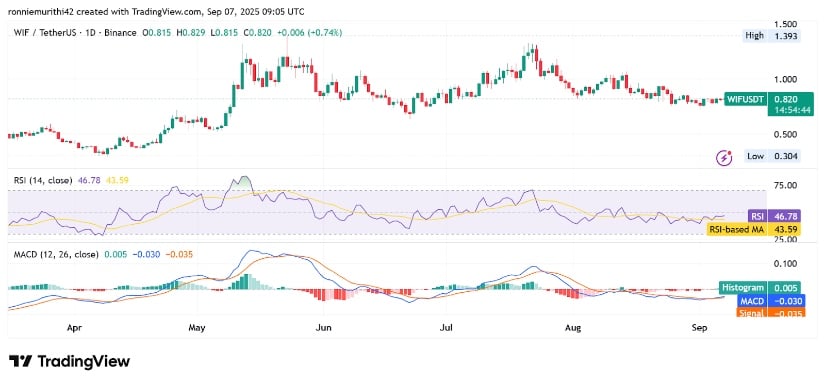Click the high value H0.829
Viewport: 825px width, 384px height.
(x=190, y=33)
